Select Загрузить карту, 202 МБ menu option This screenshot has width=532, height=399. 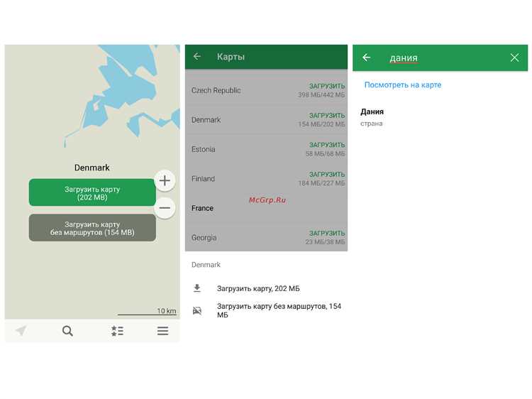coord(266,288)
